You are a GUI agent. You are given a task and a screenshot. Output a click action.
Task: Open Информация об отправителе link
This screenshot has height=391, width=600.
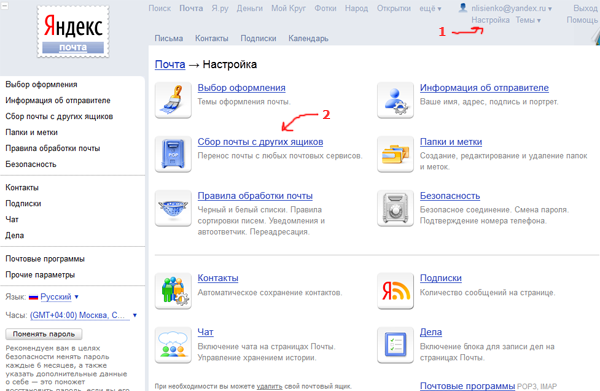click(x=484, y=88)
